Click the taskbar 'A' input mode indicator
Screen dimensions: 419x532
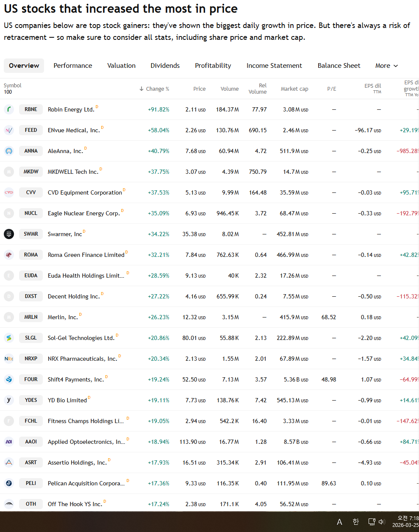339,522
